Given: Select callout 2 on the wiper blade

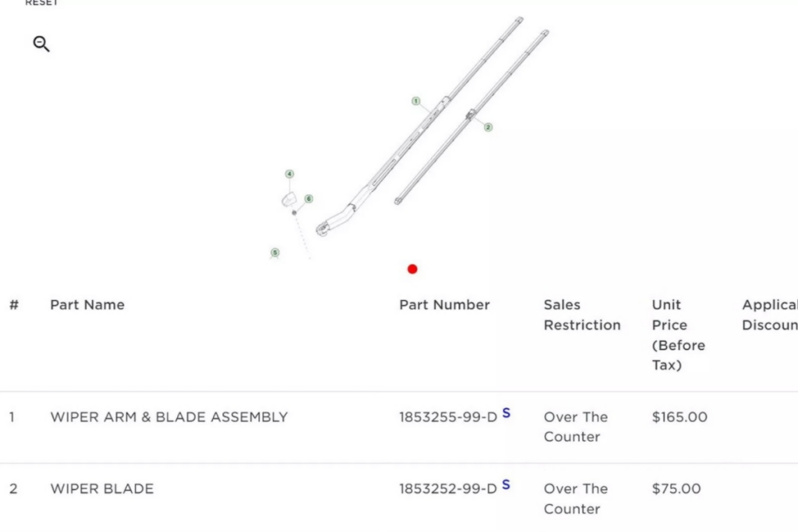Looking at the screenshot, I should (488, 127).
